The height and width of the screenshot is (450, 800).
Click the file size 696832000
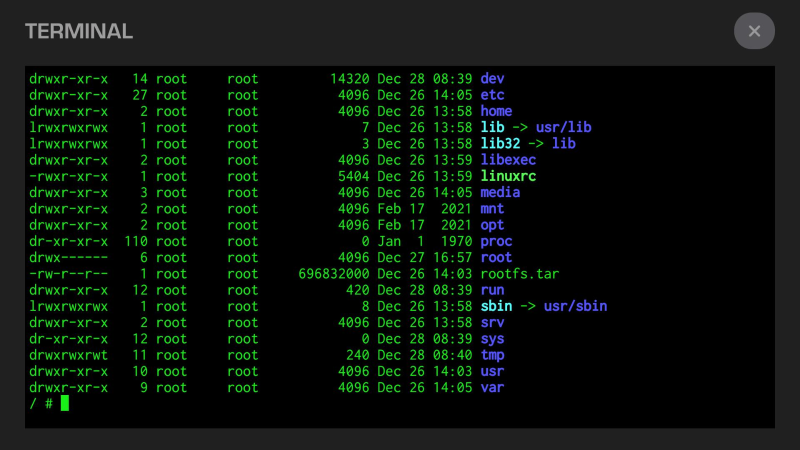334,274
